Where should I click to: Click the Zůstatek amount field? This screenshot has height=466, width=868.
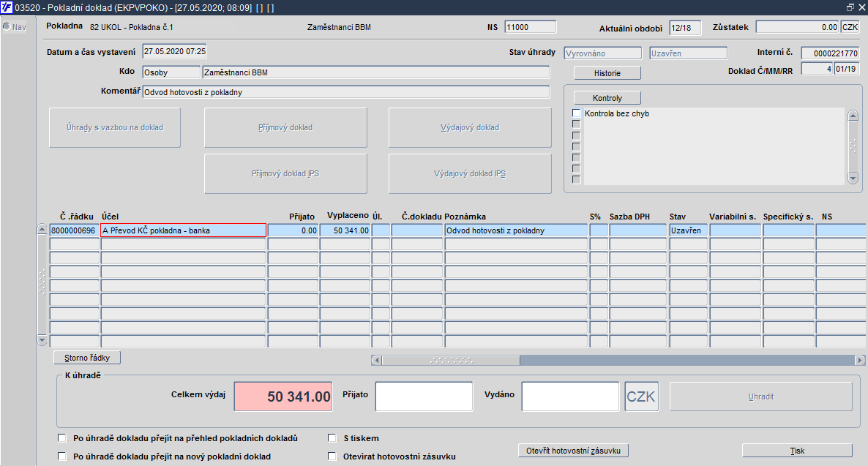pos(797,27)
